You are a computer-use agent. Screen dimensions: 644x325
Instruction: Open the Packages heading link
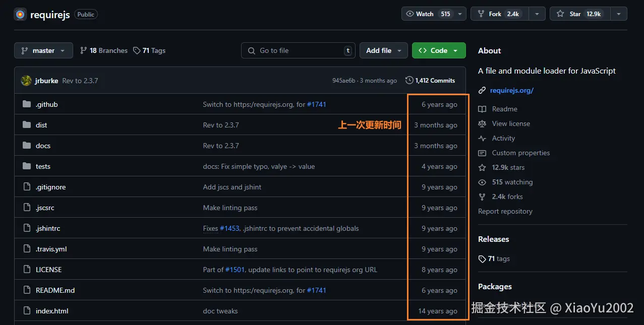tap(495, 286)
